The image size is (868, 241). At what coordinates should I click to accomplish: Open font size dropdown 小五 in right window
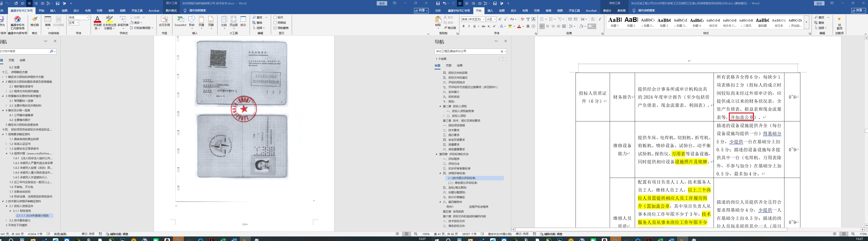click(x=495, y=19)
